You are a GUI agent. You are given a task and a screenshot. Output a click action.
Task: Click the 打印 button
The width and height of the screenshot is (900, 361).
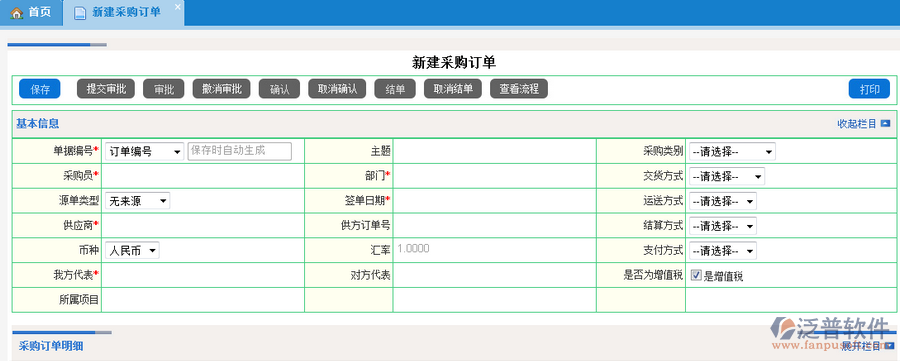click(869, 89)
